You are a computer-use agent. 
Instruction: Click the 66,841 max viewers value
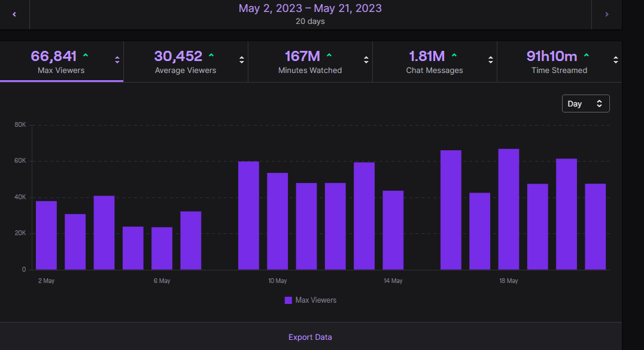click(54, 56)
